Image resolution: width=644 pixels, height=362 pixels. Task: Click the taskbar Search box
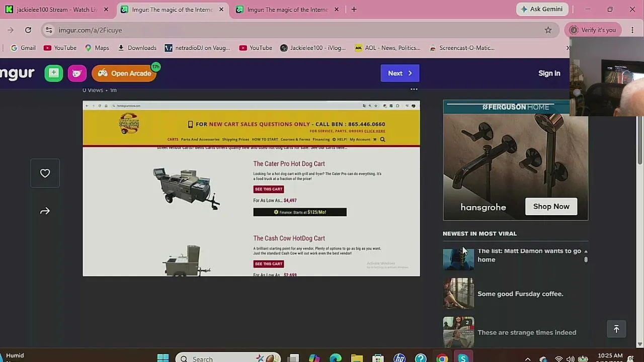pos(228,358)
